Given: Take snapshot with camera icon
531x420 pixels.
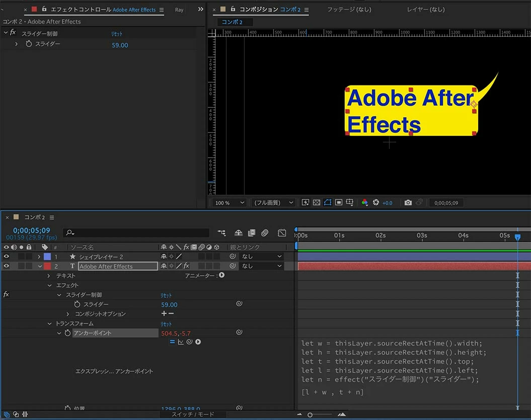Looking at the screenshot, I should tap(408, 202).
